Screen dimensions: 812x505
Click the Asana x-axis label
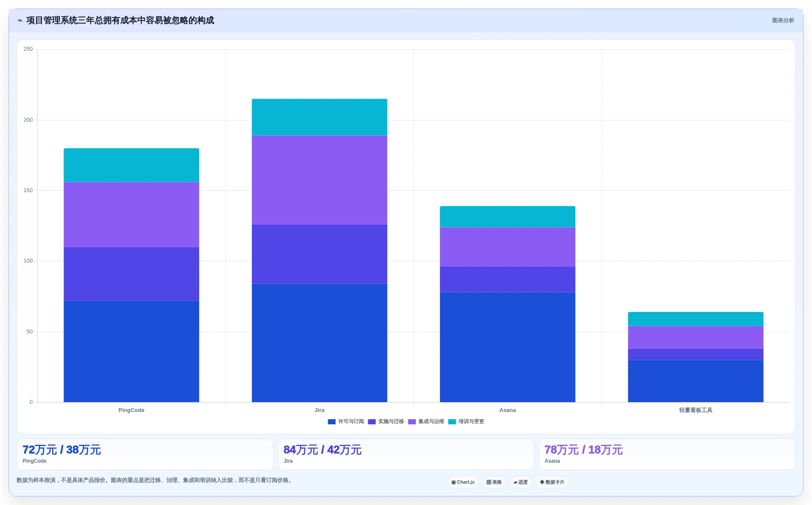(x=508, y=410)
